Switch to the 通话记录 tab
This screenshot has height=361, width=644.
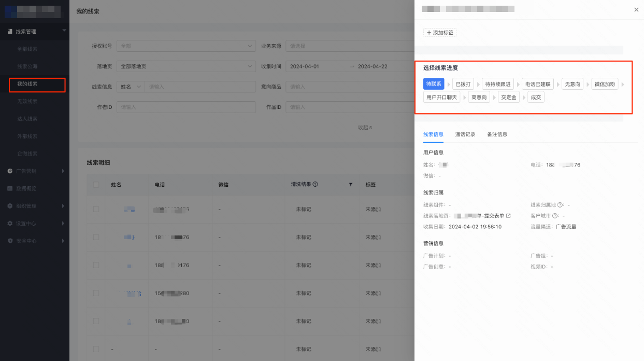point(465,134)
